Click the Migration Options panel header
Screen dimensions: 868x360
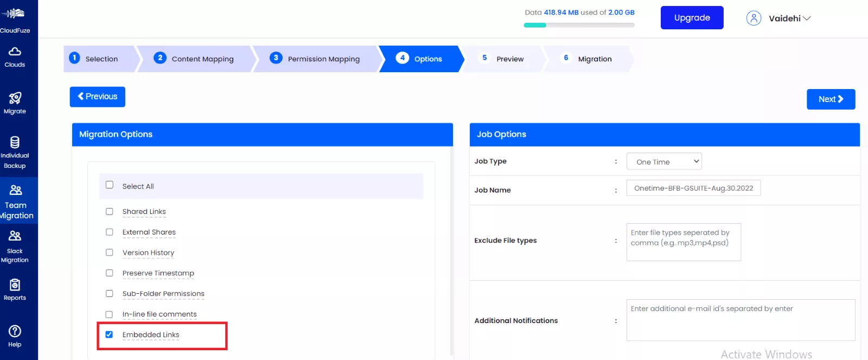pos(263,135)
